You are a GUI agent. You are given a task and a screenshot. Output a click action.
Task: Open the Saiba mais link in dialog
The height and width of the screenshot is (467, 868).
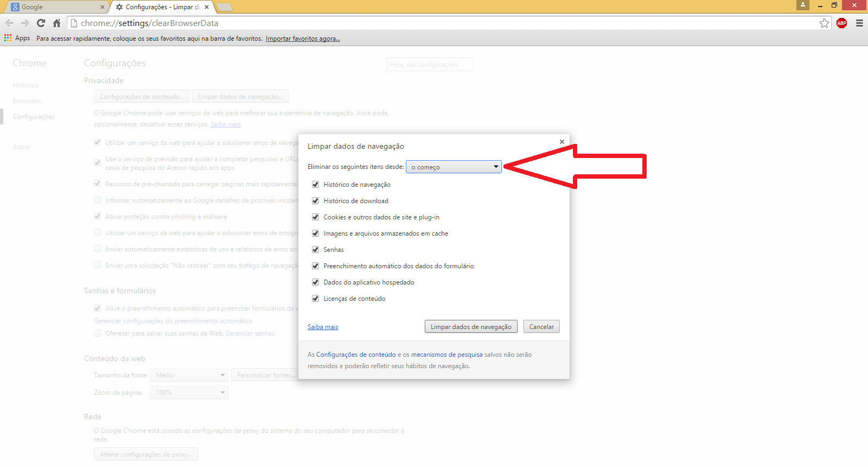click(323, 327)
